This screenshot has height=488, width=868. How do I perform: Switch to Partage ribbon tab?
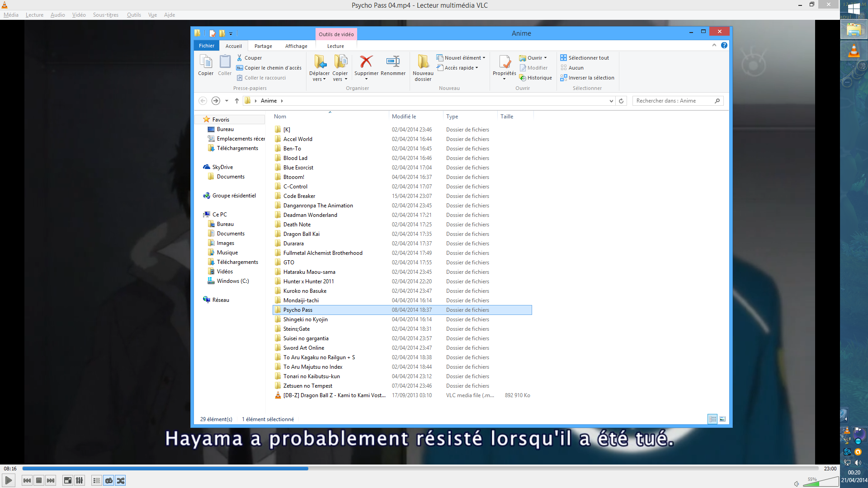(263, 46)
